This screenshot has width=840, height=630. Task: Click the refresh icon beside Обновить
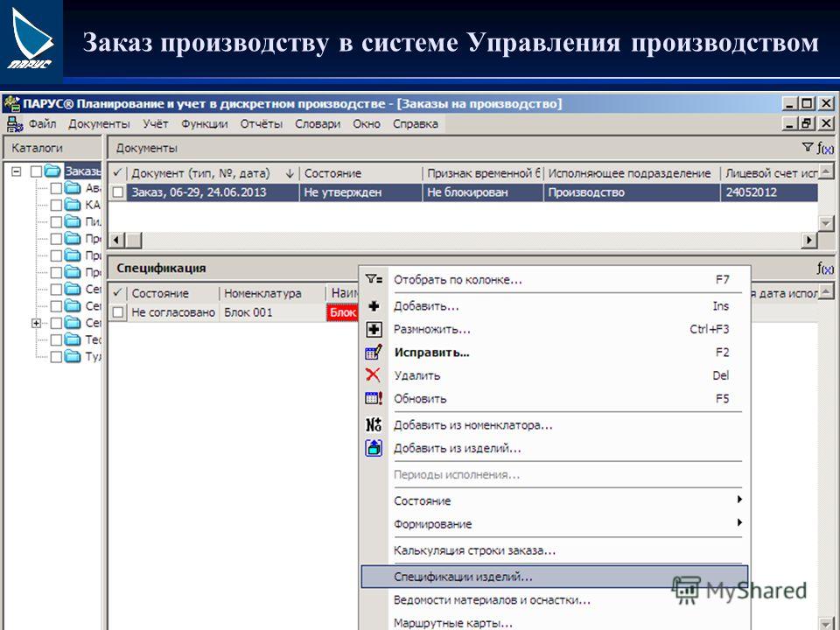point(374,398)
